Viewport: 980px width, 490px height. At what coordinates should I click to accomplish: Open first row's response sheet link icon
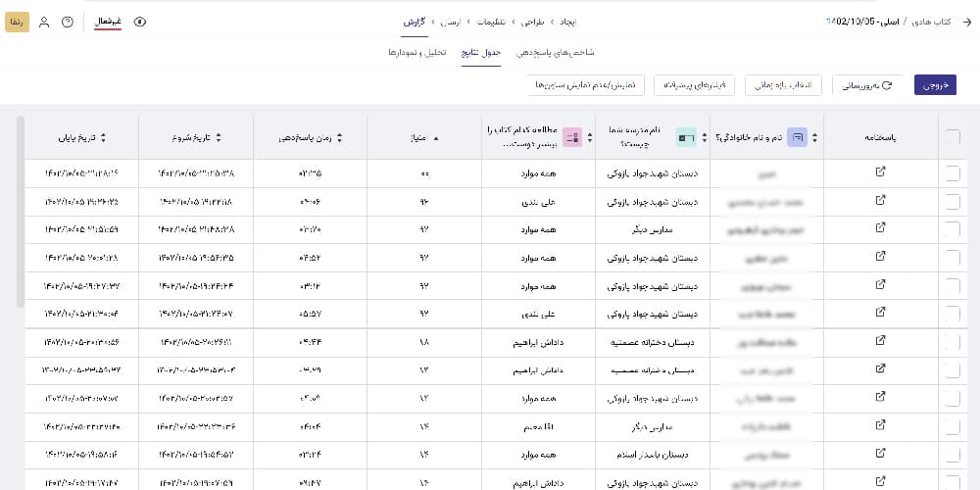tap(879, 173)
